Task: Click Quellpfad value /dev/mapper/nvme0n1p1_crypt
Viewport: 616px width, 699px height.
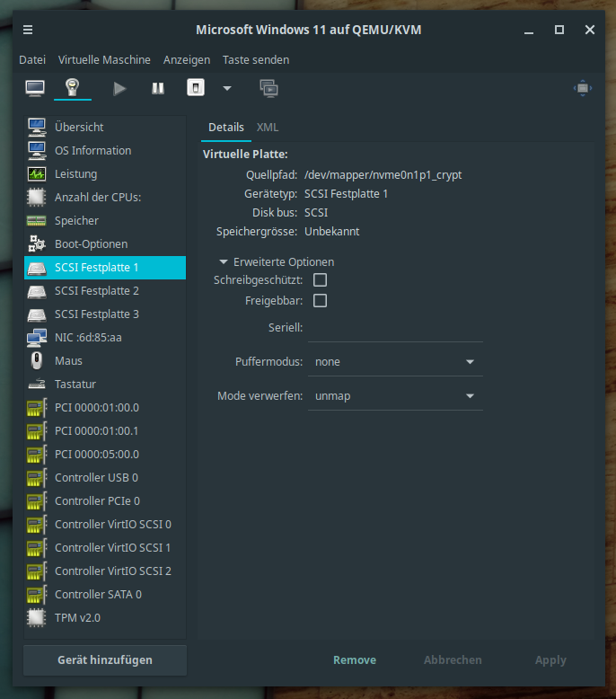Action: coord(383,174)
